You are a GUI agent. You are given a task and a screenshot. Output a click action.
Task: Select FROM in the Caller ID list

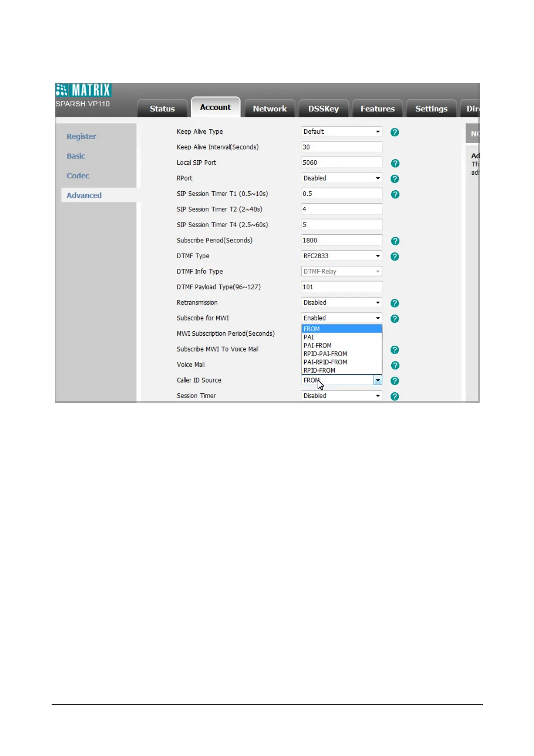[x=341, y=329]
